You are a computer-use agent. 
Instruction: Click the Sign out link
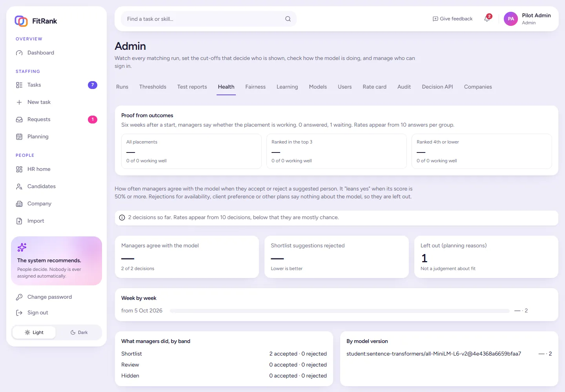56,313
